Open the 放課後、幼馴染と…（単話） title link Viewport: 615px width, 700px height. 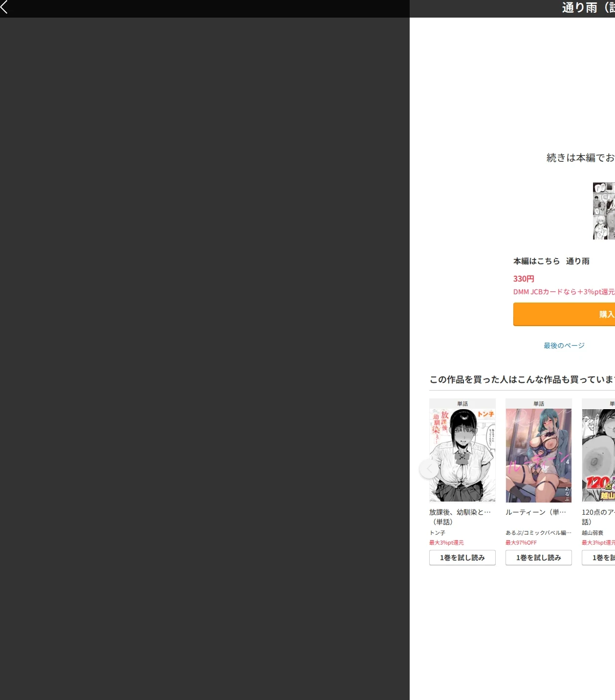click(x=460, y=517)
